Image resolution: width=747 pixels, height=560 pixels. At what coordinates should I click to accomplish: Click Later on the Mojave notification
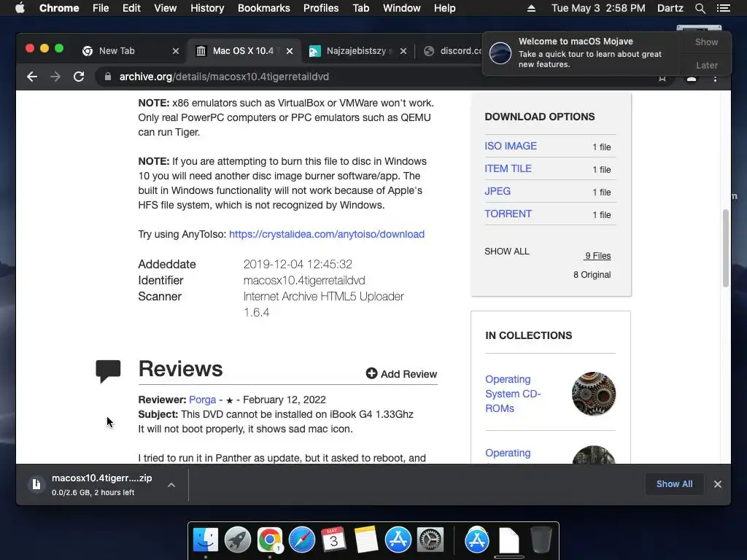coord(706,65)
